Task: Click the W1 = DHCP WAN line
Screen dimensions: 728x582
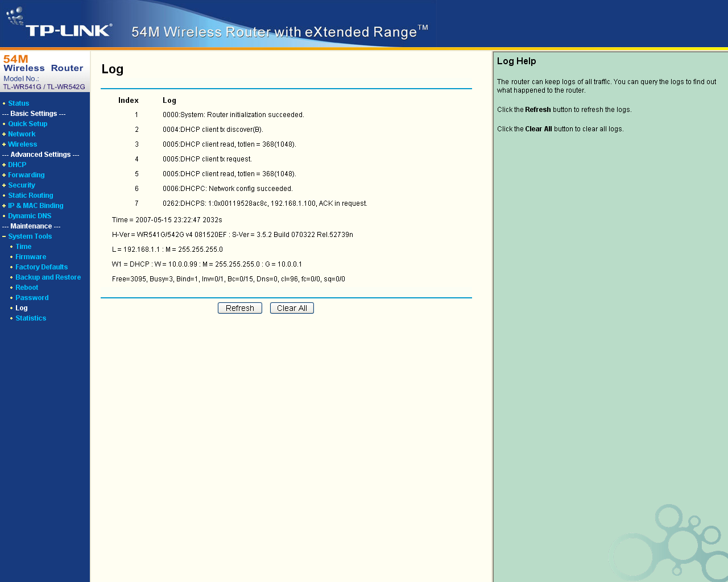Action: [x=207, y=264]
